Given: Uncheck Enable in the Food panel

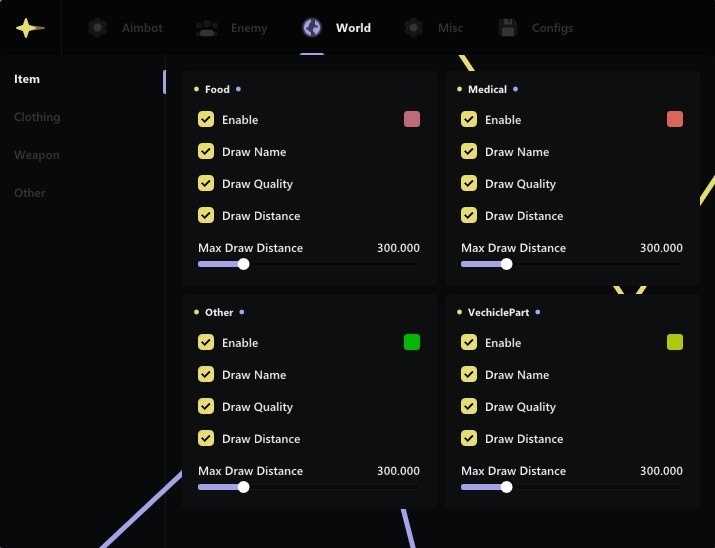Looking at the screenshot, I should click(x=206, y=120).
